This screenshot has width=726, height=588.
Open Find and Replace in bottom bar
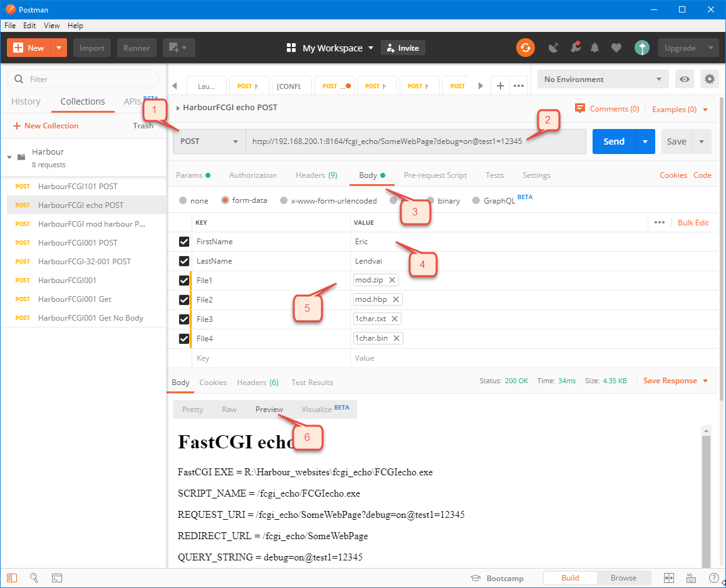34,578
